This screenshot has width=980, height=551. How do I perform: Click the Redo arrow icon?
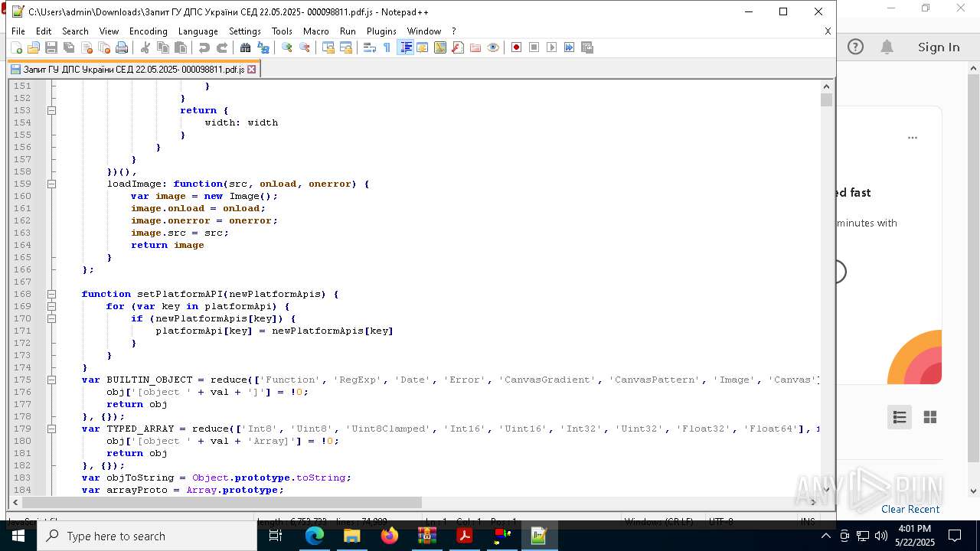click(221, 47)
